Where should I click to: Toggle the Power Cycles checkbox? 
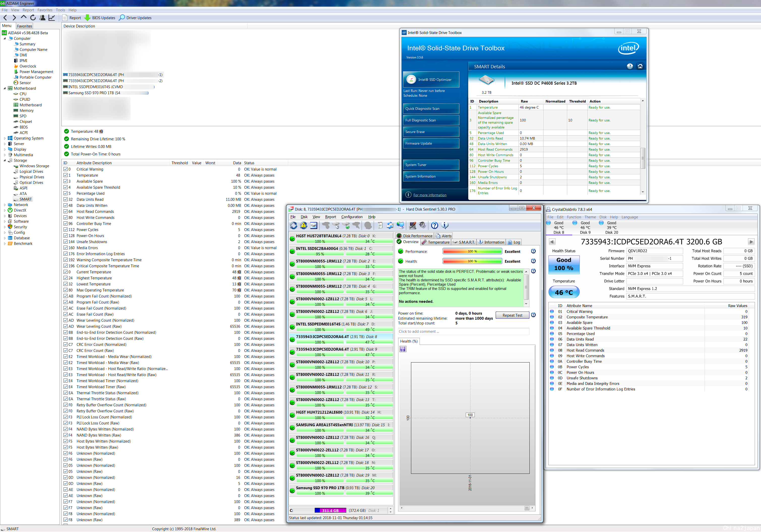coord(66,229)
